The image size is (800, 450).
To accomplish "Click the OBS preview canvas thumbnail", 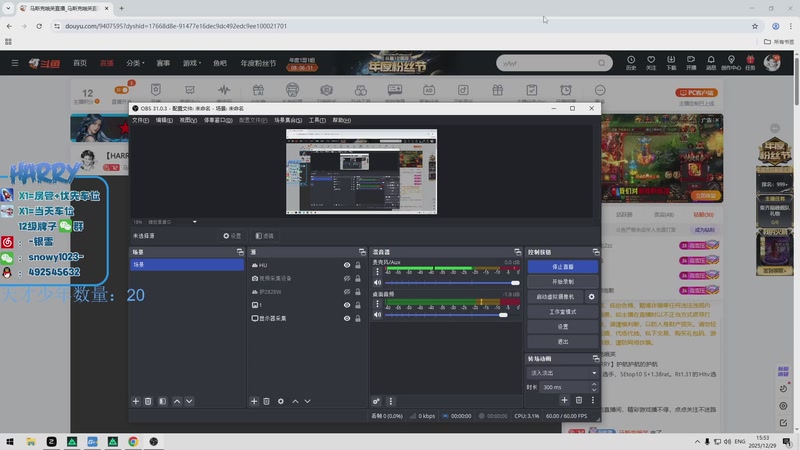I will click(x=361, y=171).
